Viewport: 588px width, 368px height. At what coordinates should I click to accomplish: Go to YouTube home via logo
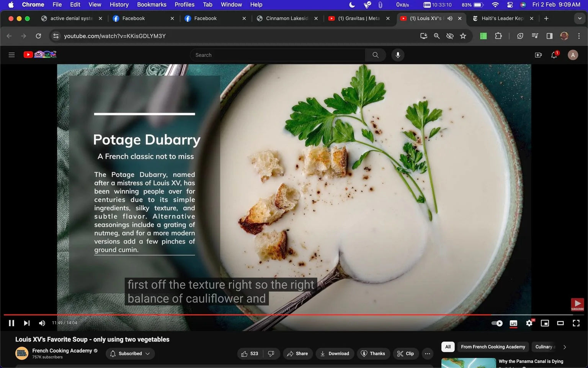pyautogui.click(x=40, y=54)
